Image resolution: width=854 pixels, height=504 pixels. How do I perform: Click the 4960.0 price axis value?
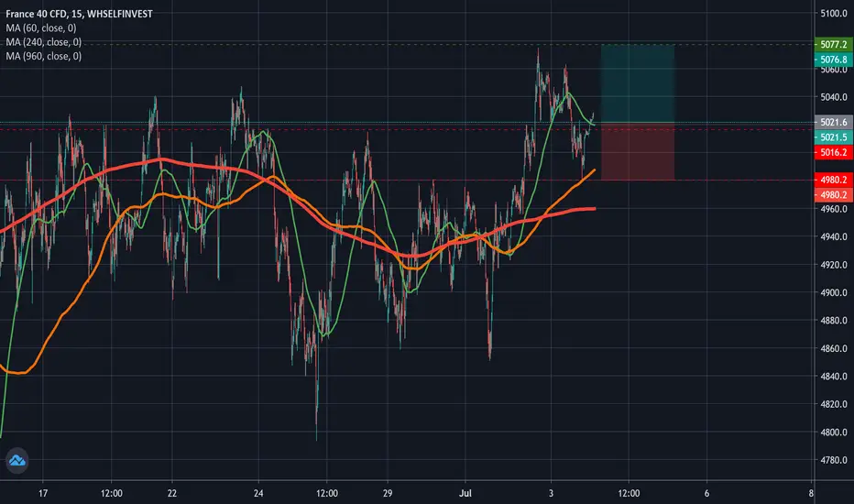coord(834,209)
